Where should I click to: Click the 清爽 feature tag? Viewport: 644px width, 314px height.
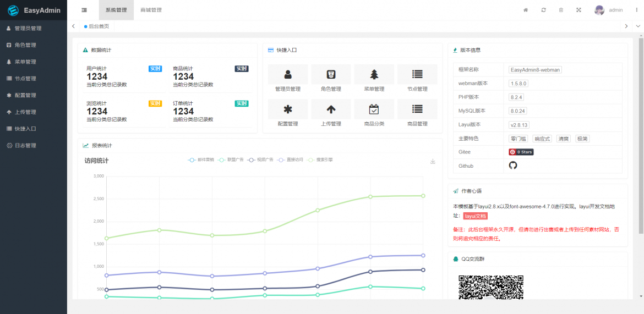tap(564, 139)
